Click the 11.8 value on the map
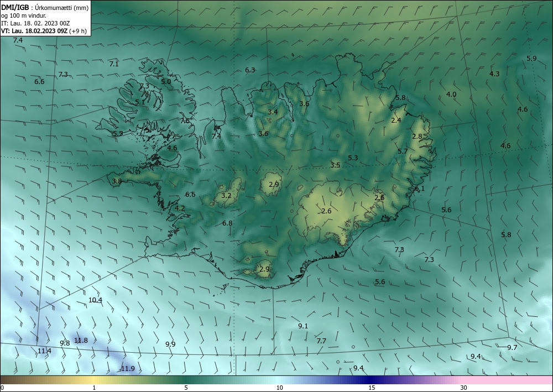The width and height of the screenshot is (553, 392). [x=81, y=341]
